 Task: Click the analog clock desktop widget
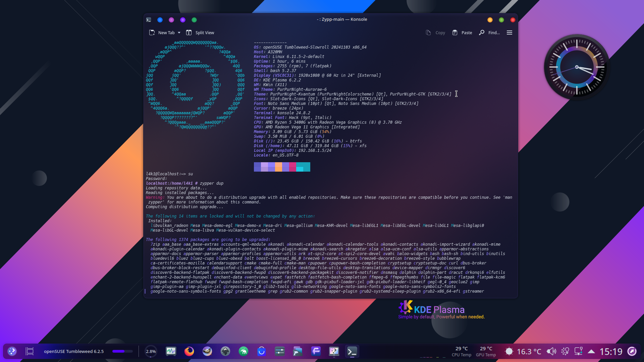577,67
